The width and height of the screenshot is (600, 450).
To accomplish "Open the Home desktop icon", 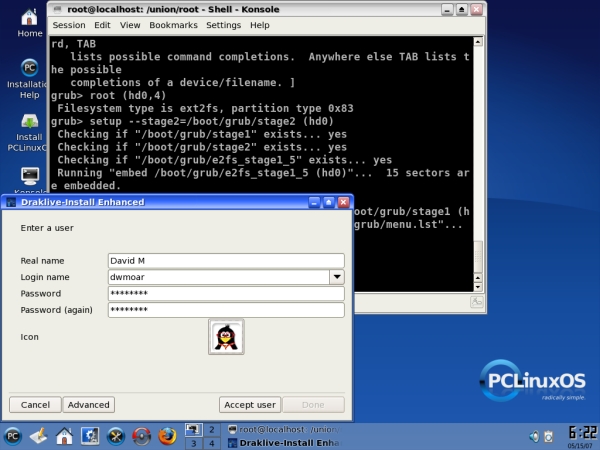I will pyautogui.click(x=29, y=23).
